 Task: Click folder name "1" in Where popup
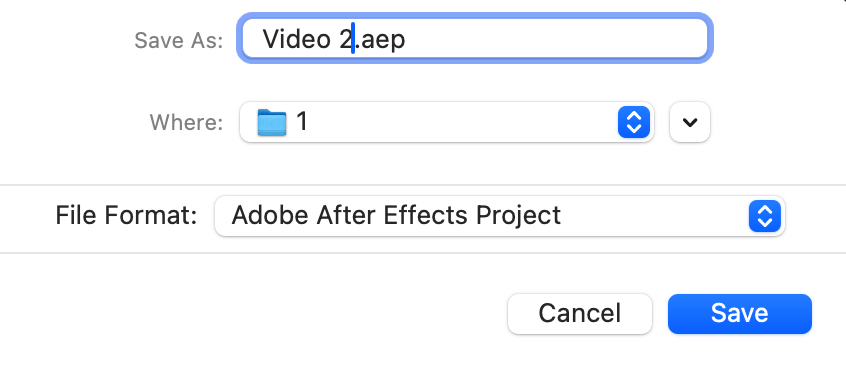(302, 122)
